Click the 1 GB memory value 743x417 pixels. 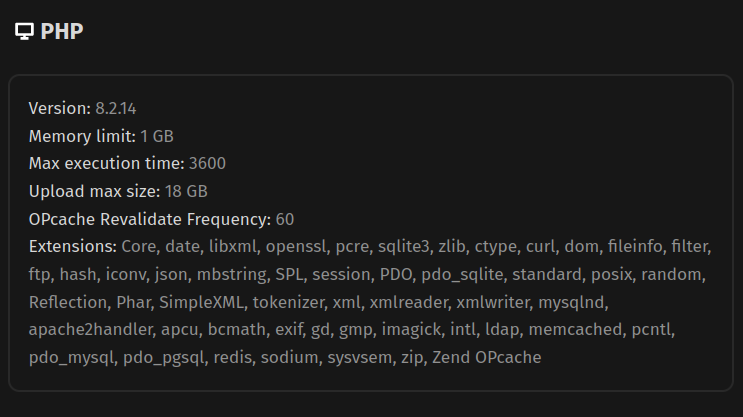point(157,136)
